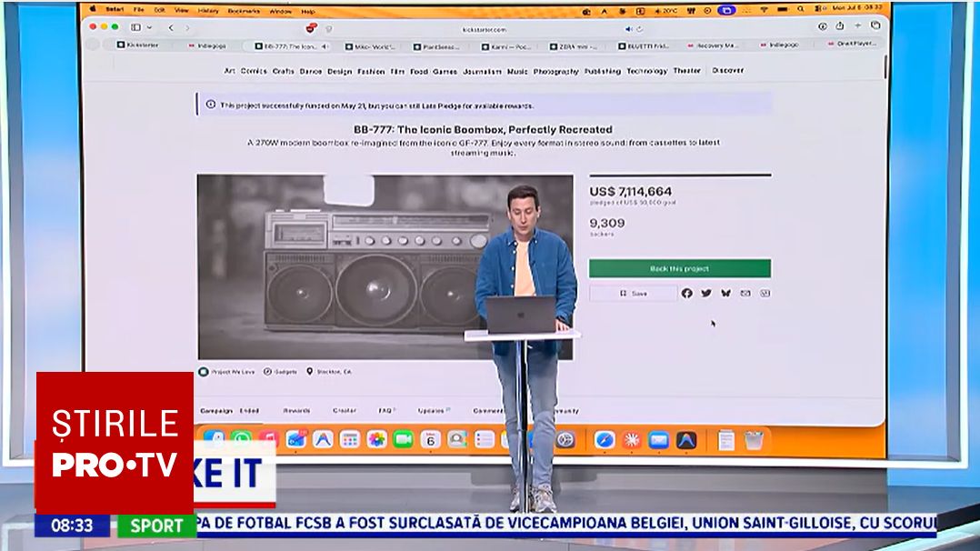Switch to the first Indiegogo tab
The height and width of the screenshot is (551, 980).
pos(207,45)
